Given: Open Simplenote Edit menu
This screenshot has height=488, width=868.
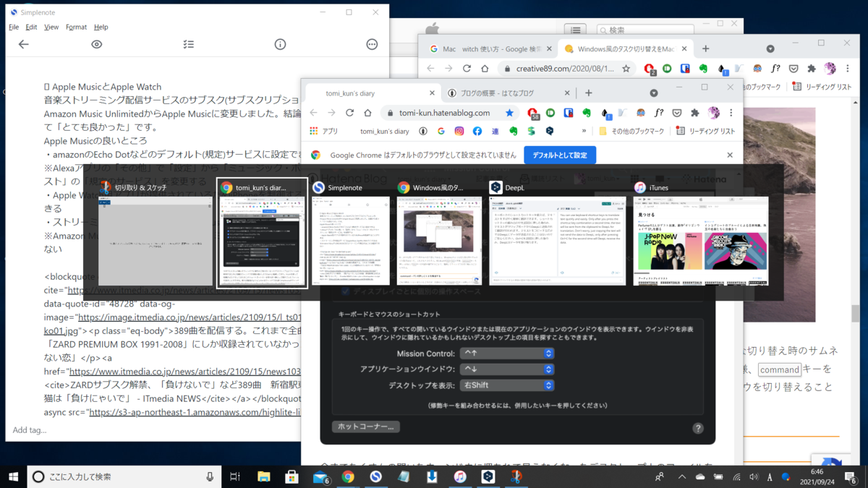Looking at the screenshot, I should coord(31,27).
